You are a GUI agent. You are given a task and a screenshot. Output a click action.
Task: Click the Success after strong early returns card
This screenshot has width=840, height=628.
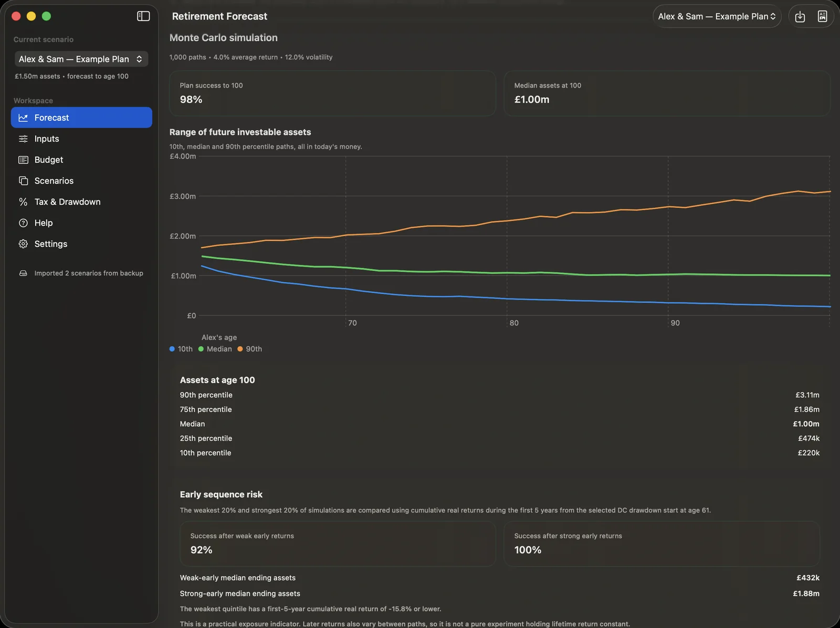(x=661, y=544)
